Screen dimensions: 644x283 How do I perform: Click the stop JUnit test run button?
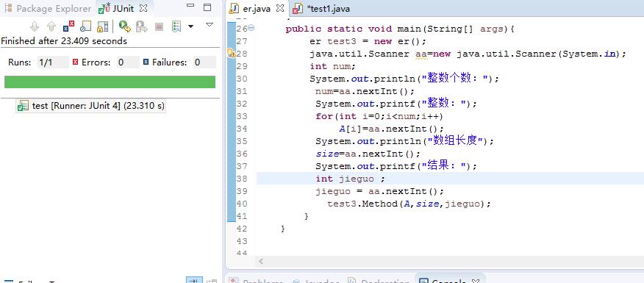pos(159,27)
